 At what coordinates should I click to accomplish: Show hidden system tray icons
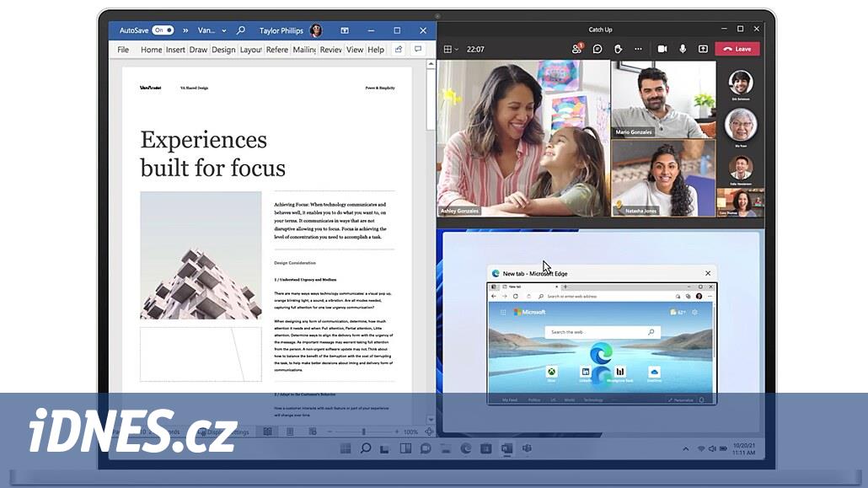(x=686, y=449)
